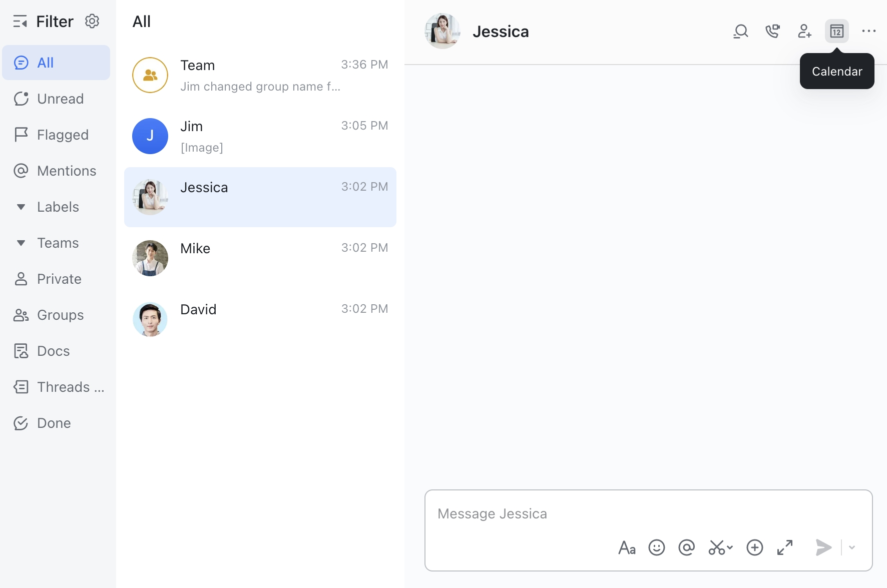Open the Jim conversation

point(260,136)
